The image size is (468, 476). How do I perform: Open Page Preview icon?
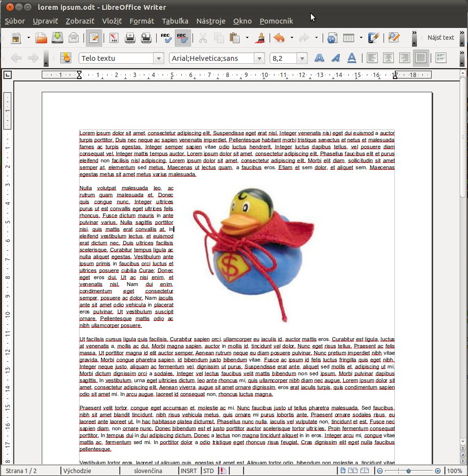(146, 38)
